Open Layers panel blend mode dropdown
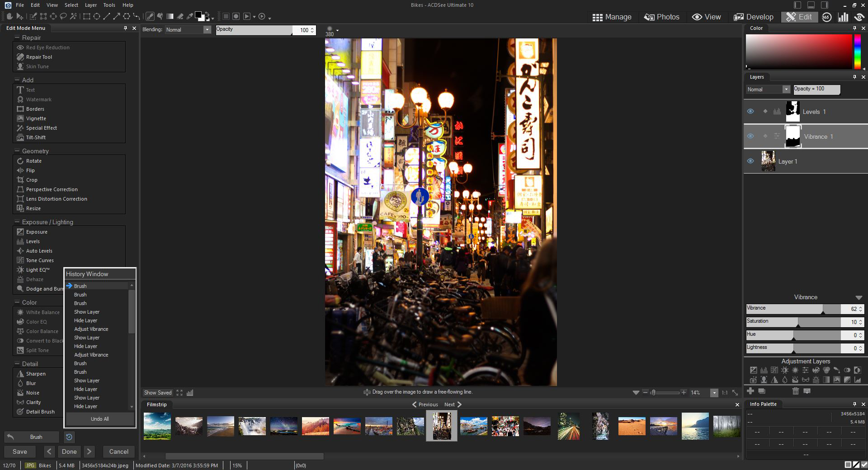The width and height of the screenshot is (868, 470). (786, 89)
